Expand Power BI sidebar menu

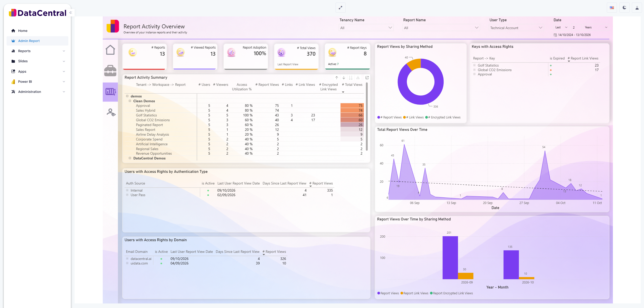[x=37, y=81]
